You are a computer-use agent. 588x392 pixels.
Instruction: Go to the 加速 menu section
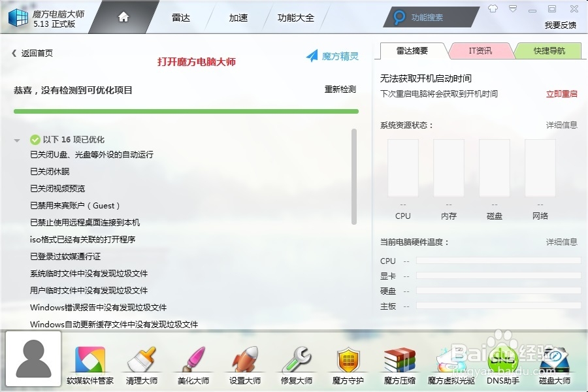238,18
